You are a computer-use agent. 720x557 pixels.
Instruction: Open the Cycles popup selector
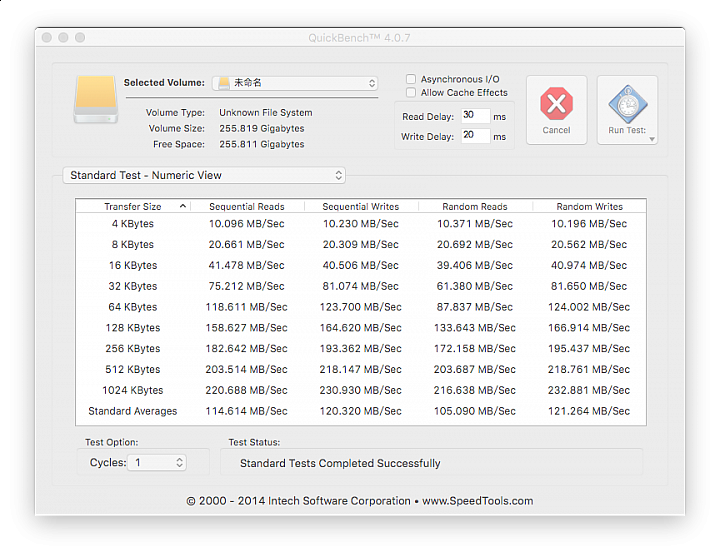pos(157,462)
